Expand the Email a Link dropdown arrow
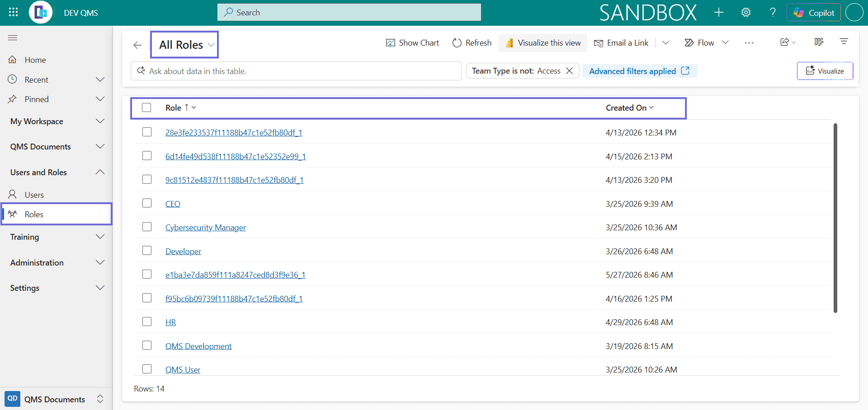868x410 pixels. (x=665, y=43)
